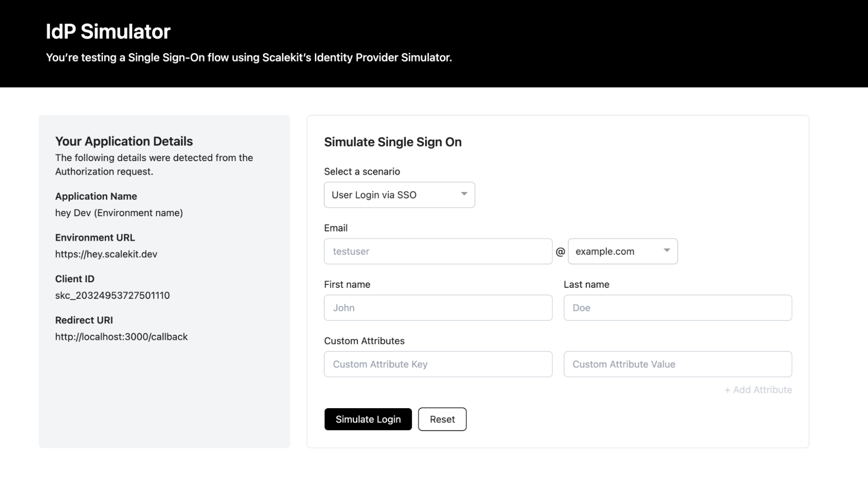
Task: Click the Client ID value skc_20324953727501110
Action: pyautogui.click(x=112, y=295)
